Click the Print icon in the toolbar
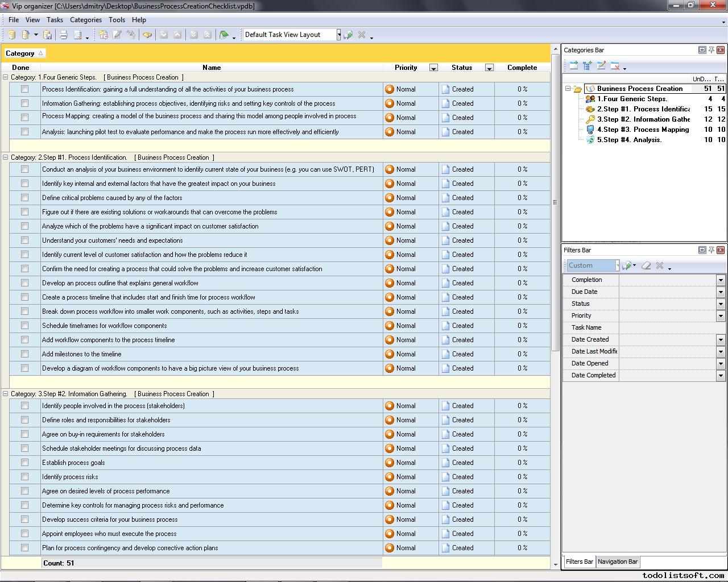 64,35
